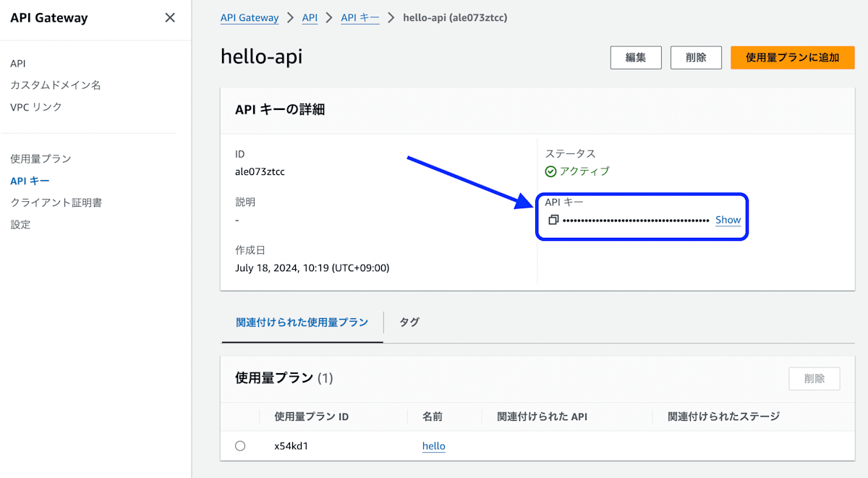Open 使用量プラン in the sidebar
The image size is (868, 478).
pos(41,158)
